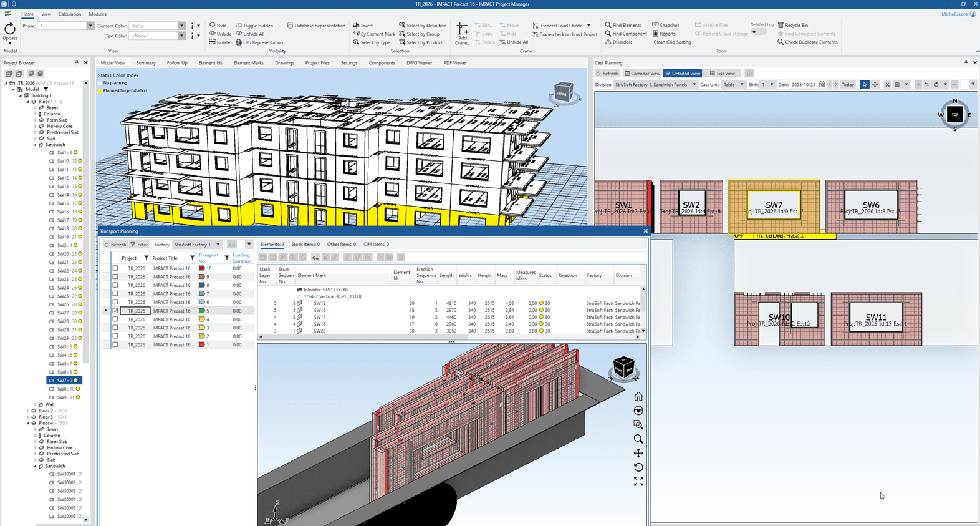This screenshot has height=526, width=980.
Task: Open the Element Color dropdown
Action: tap(181, 26)
